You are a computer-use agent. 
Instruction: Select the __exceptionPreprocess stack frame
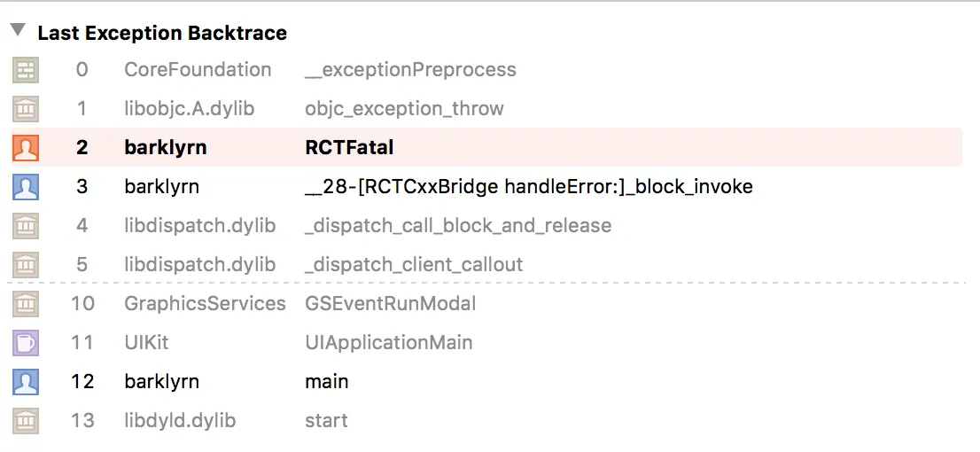pos(409,70)
